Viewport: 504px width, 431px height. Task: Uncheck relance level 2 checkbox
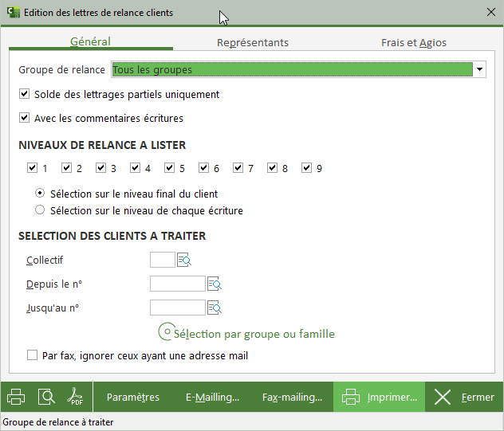tap(66, 167)
